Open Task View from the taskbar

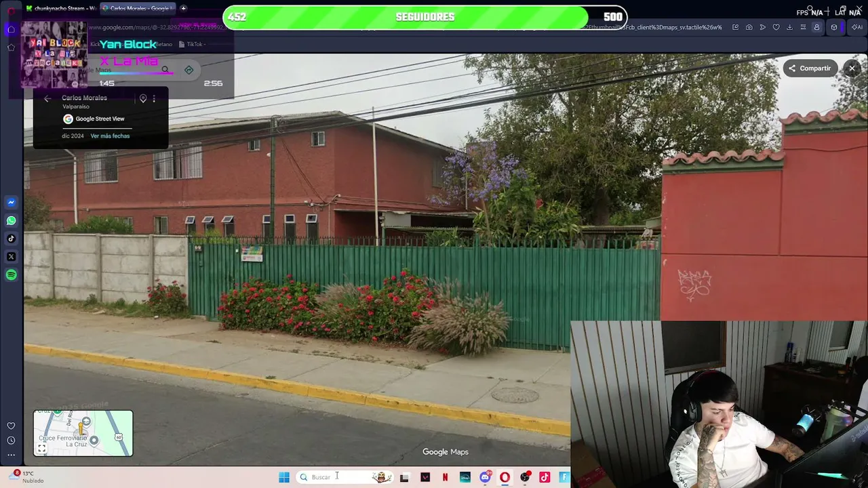(x=404, y=477)
